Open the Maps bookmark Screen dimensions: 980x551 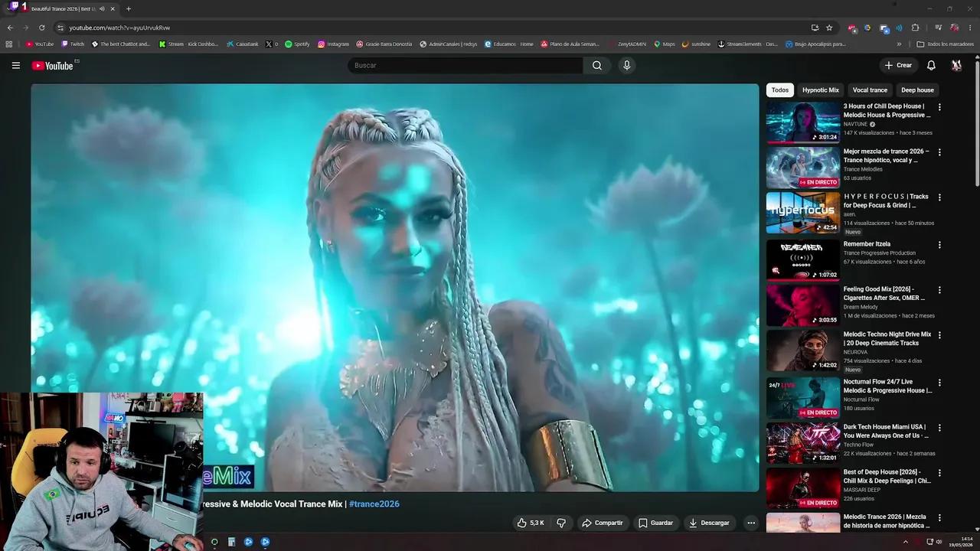pyautogui.click(x=664, y=44)
